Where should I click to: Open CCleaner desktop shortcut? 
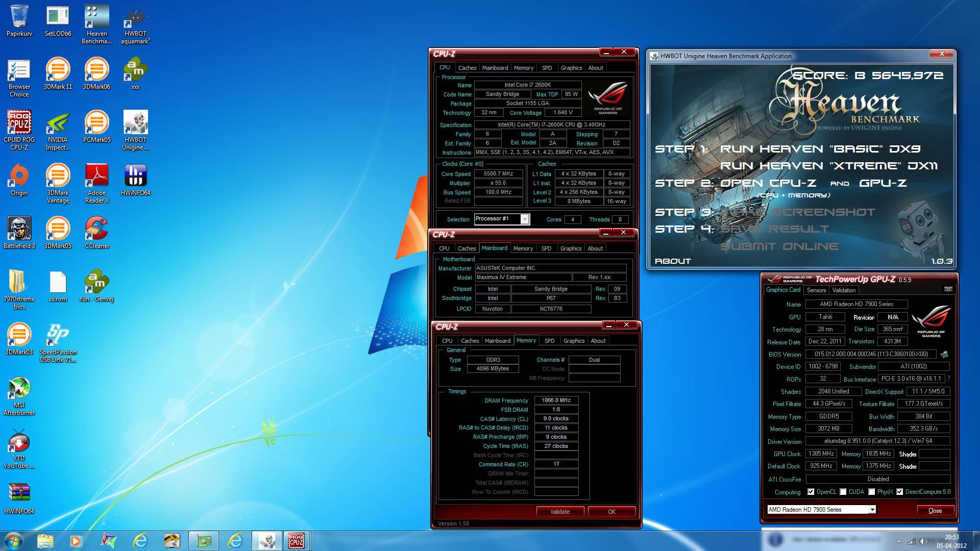coord(96,233)
